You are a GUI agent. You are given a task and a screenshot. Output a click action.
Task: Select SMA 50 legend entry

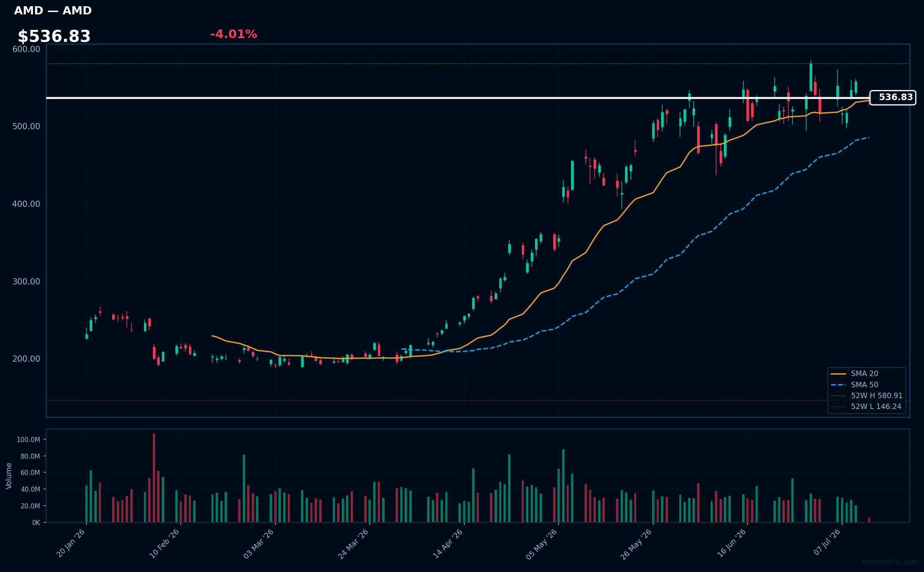[x=854, y=385]
